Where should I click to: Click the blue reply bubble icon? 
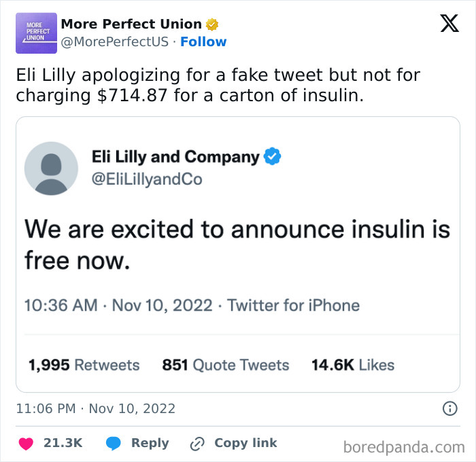coord(114,443)
